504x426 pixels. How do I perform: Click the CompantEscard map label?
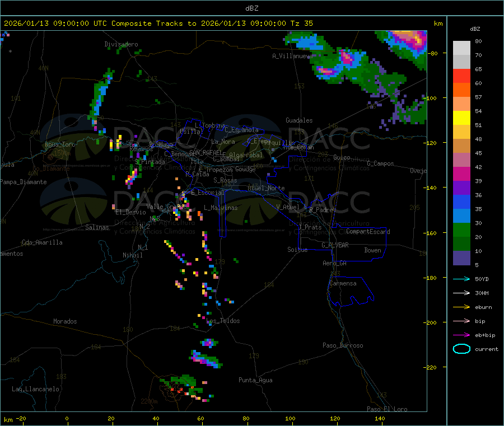[x=368, y=232]
